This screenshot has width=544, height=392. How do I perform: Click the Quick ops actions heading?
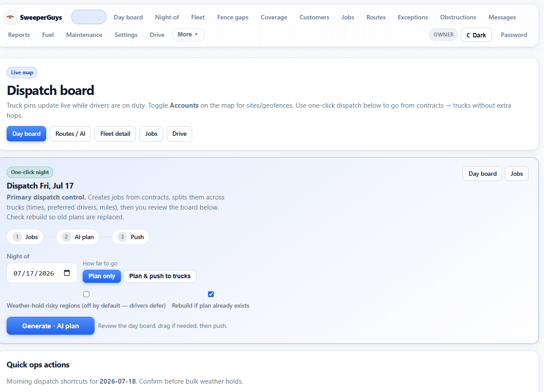(38, 365)
